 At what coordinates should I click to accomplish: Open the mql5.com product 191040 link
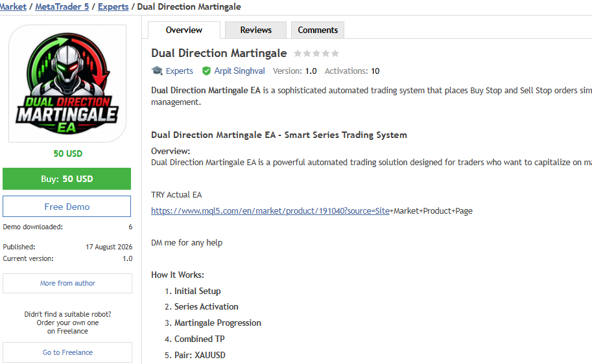270,211
